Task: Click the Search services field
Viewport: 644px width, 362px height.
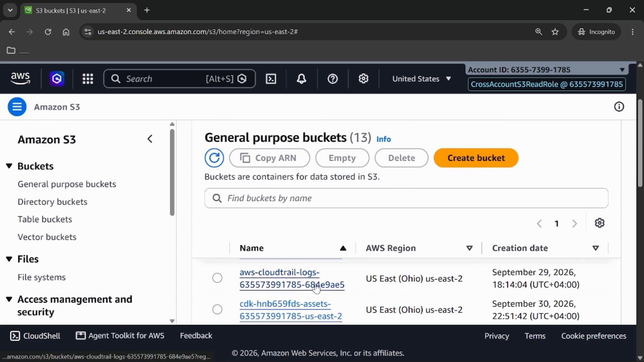Action: (179, 79)
